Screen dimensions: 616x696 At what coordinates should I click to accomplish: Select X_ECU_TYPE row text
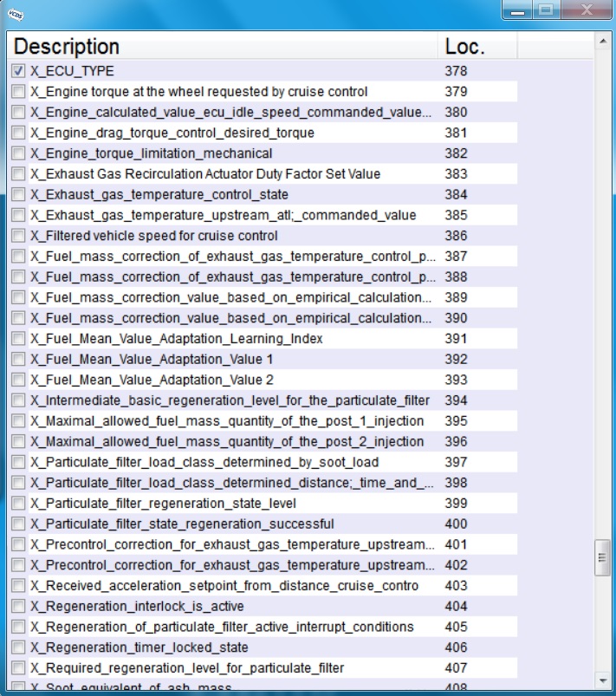[72, 71]
